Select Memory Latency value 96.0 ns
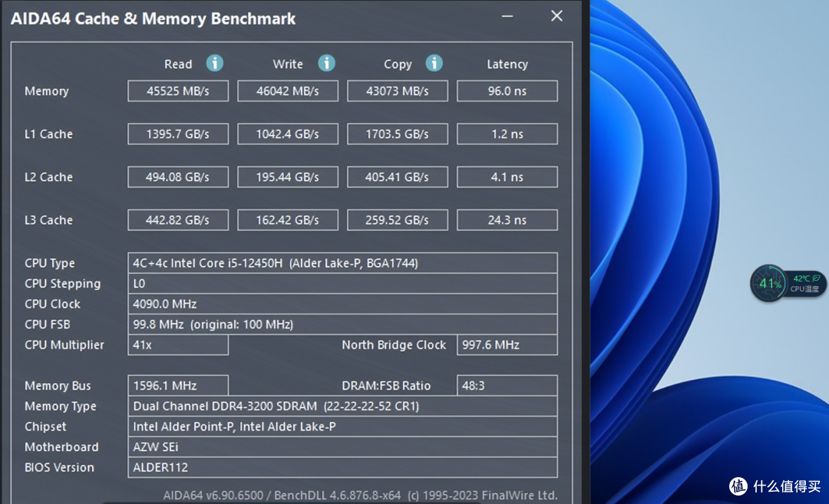 click(507, 91)
